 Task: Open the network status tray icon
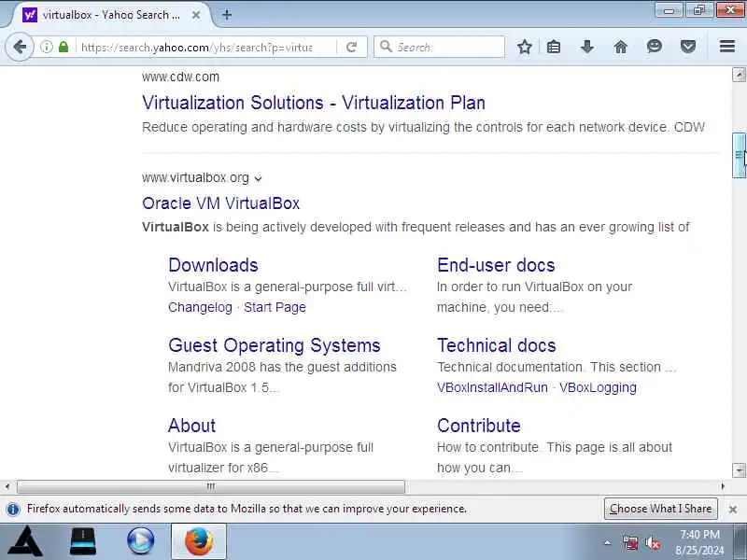tap(629, 543)
